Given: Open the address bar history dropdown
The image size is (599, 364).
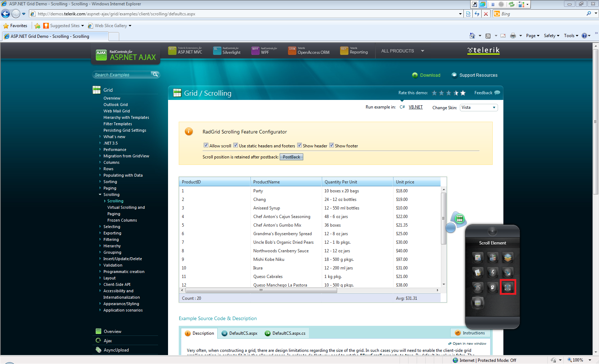Looking at the screenshot, I should 460,14.
